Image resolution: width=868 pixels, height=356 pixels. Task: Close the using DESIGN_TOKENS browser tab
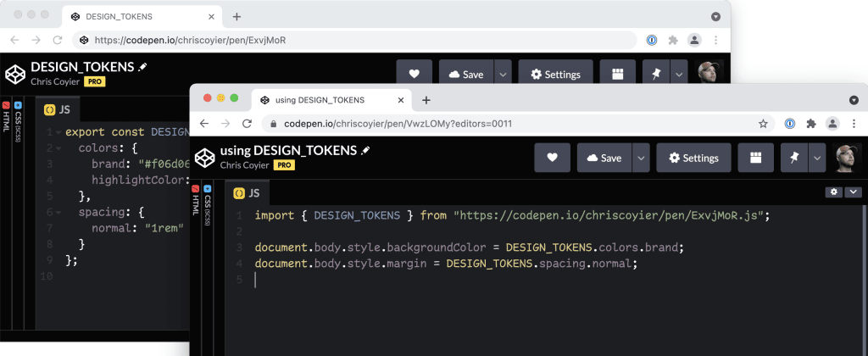(401, 100)
